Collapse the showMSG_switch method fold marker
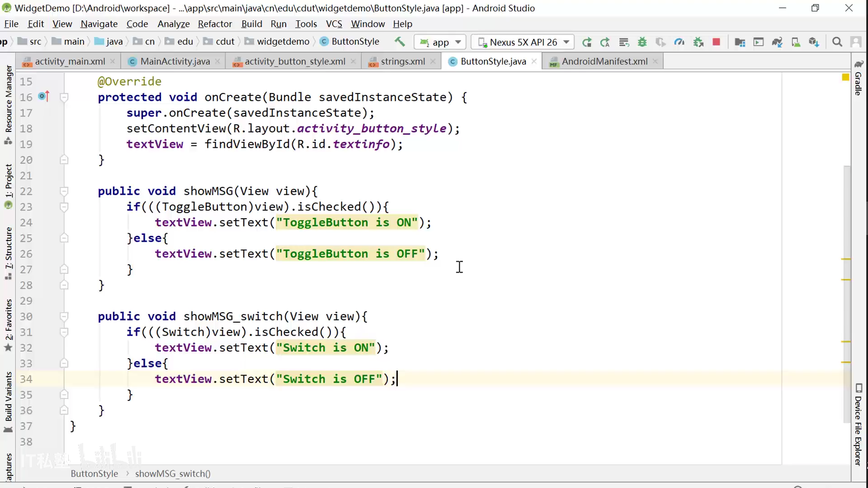868x488 pixels. pyautogui.click(x=64, y=316)
